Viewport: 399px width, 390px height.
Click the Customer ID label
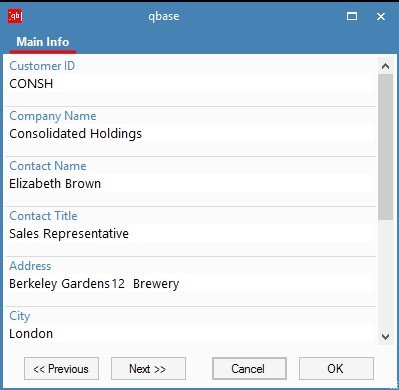(42, 66)
